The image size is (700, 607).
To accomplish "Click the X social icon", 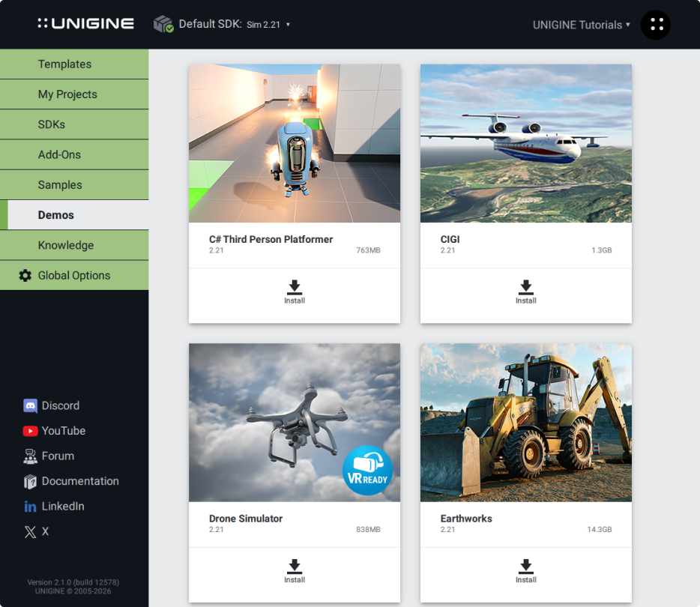I will point(30,531).
